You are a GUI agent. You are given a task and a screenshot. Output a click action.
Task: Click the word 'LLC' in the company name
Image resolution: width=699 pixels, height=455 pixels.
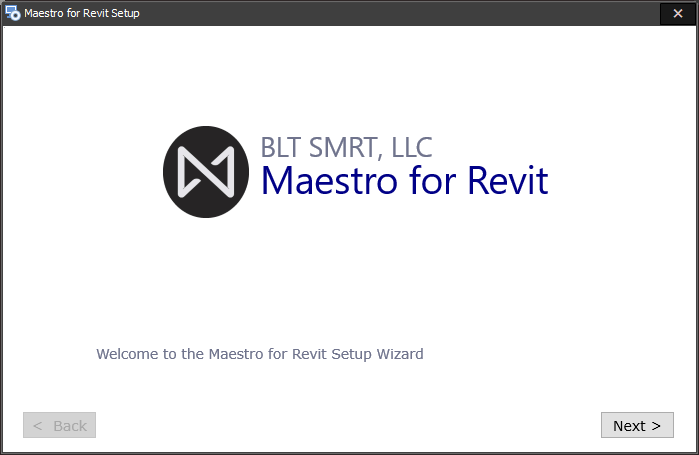click(x=411, y=148)
